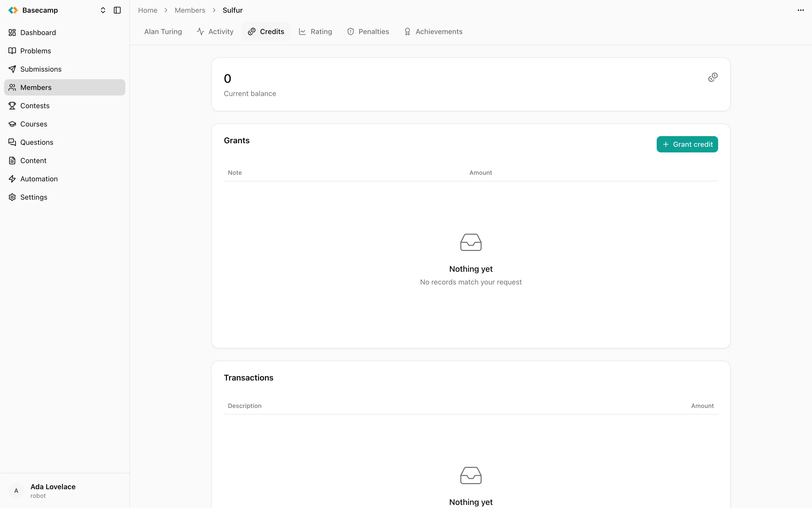
Task: Select the Credits tab
Action: [266, 31]
